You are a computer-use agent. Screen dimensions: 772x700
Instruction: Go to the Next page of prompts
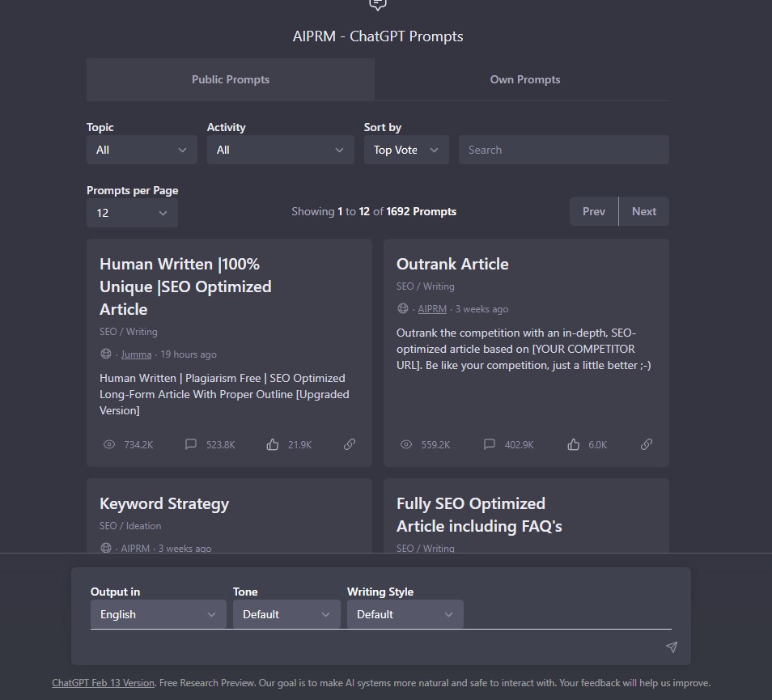pos(643,211)
